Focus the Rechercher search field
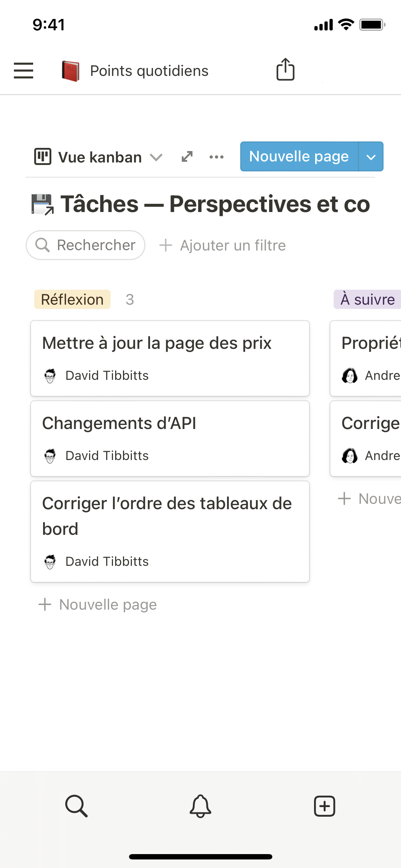The width and height of the screenshot is (401, 868). tap(86, 245)
